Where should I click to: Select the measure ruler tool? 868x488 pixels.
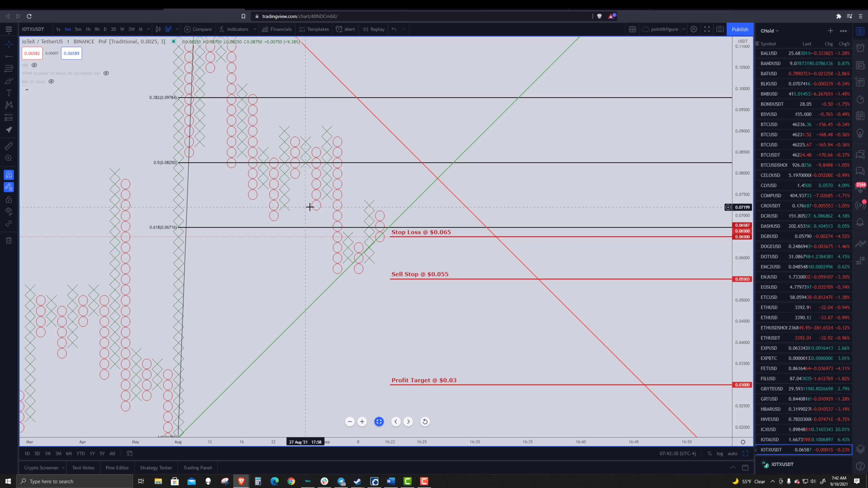pos(9,146)
